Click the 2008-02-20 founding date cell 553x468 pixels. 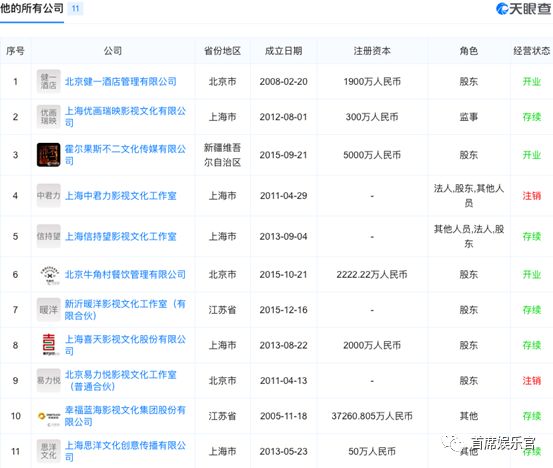[x=284, y=81]
